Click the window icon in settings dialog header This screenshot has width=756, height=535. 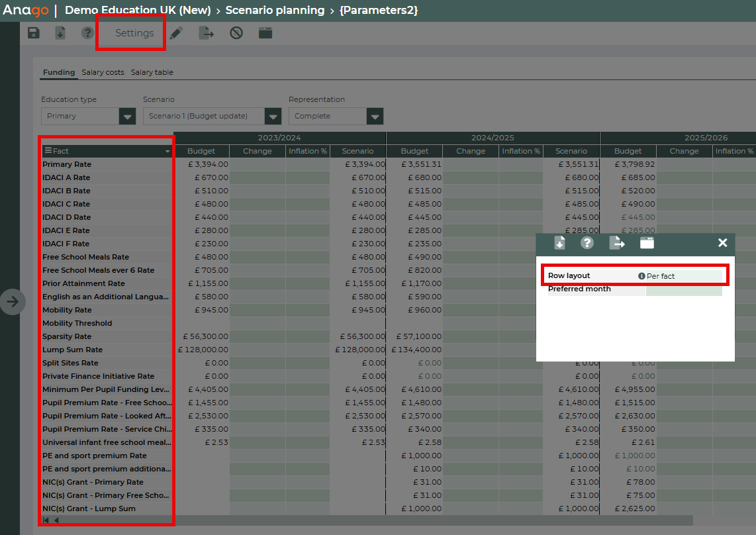tap(647, 243)
